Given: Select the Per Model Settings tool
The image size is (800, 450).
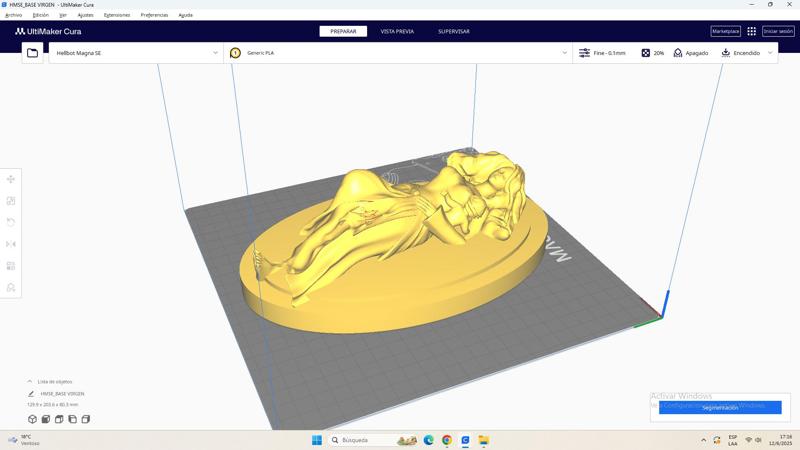Looking at the screenshot, I should point(11,266).
